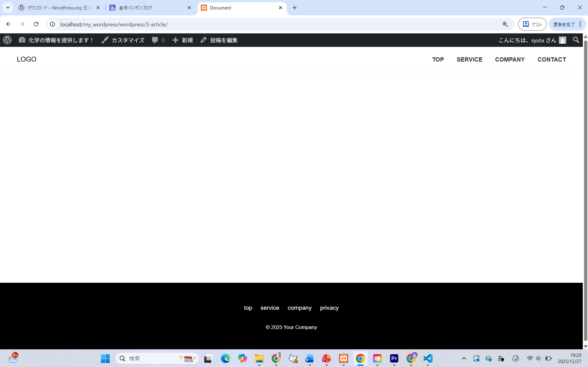Reload the current page
This screenshot has width=588, height=367.
tap(36, 24)
